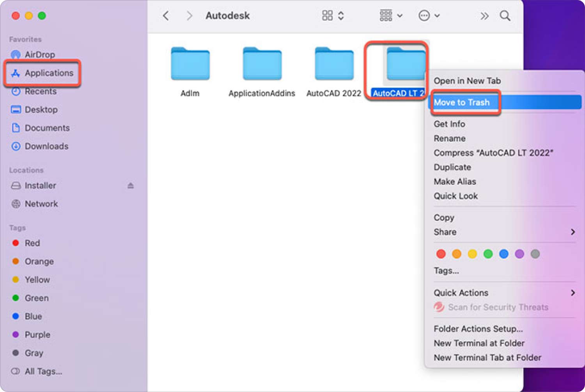Open Desktop in the sidebar
This screenshot has width=585, height=392.
35,109
